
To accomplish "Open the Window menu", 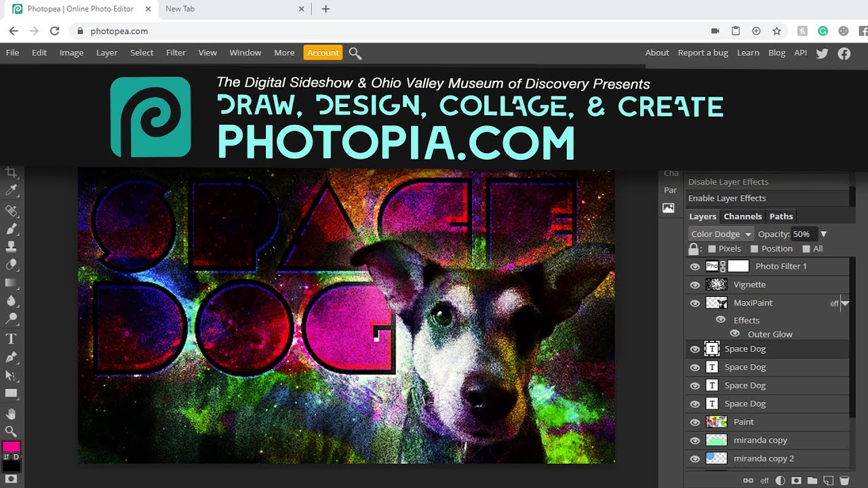I will pos(245,53).
